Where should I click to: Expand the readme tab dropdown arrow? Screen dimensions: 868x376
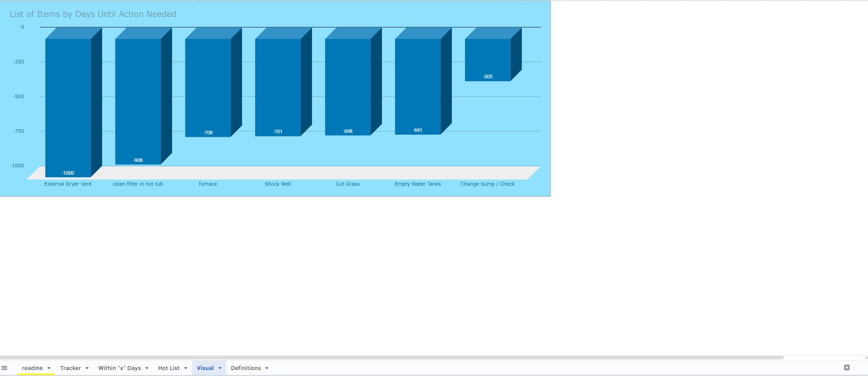tap(49, 368)
